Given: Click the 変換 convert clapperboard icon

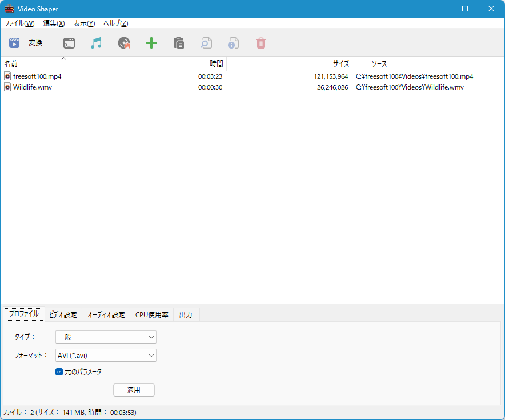Looking at the screenshot, I should pyautogui.click(x=14, y=43).
